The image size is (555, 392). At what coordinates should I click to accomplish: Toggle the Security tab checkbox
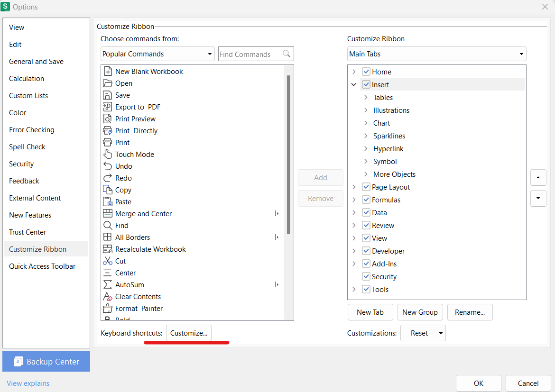366,276
